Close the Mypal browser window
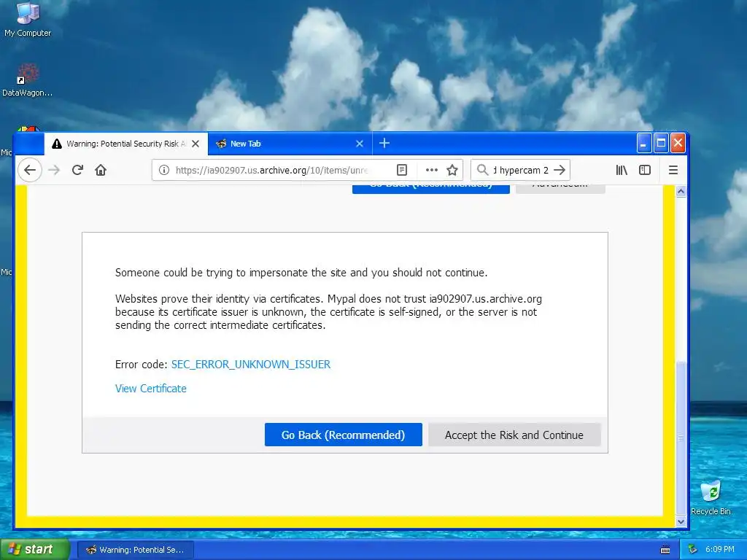Screen dimensions: 747x560 tap(678, 144)
